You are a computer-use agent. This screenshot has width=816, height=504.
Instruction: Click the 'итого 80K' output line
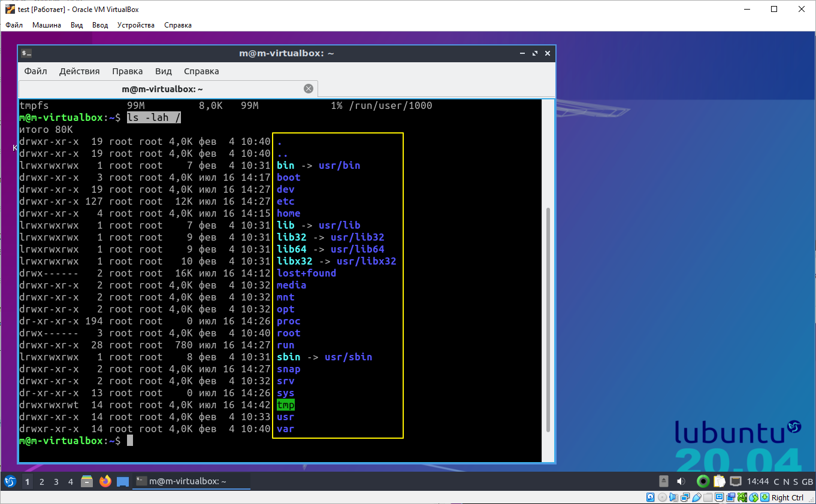pyautogui.click(x=46, y=129)
